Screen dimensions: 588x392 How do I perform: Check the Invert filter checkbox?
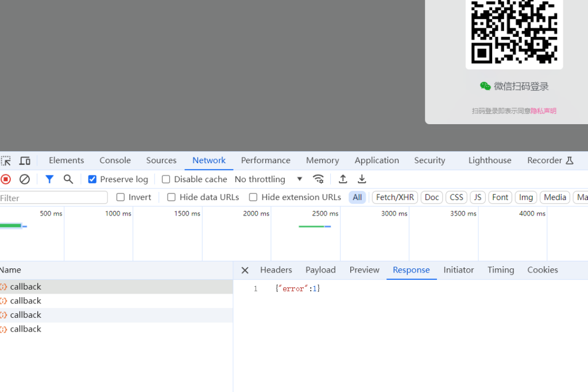point(121,197)
